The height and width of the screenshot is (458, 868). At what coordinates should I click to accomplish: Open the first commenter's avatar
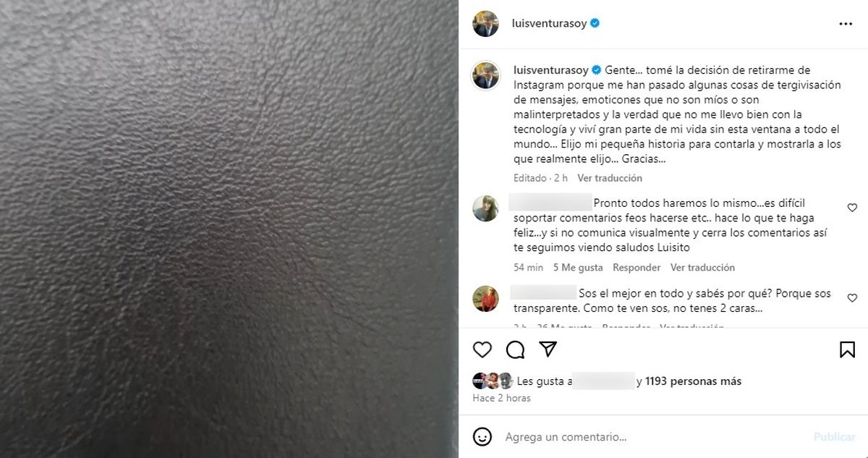tap(485, 208)
